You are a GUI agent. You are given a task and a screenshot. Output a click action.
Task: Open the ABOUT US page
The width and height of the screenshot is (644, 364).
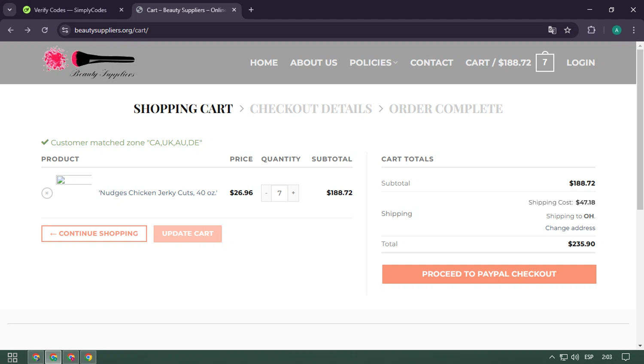(314, 63)
